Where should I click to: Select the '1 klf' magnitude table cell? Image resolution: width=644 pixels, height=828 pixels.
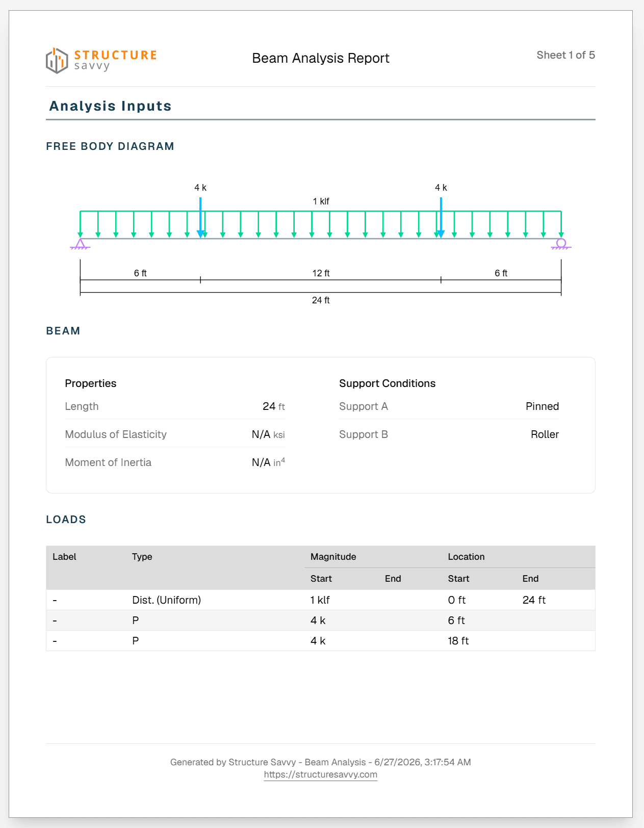[320, 600]
